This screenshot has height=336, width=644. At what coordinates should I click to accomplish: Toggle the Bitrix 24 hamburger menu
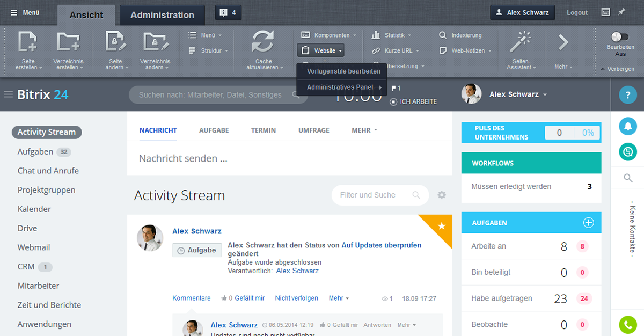(9, 94)
